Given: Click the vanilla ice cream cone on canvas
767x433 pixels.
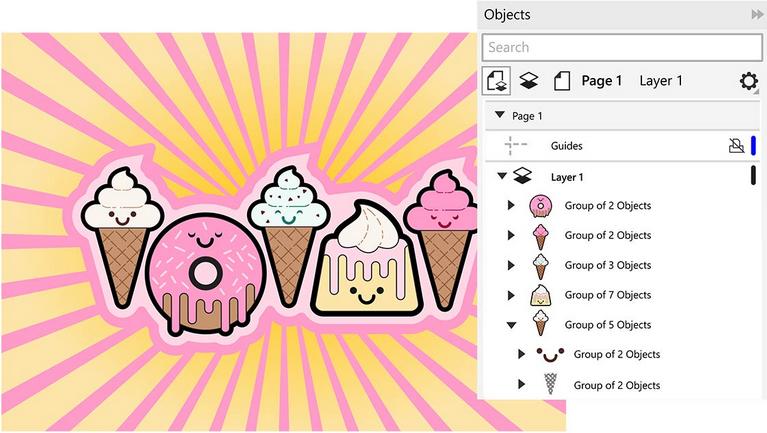Looking at the screenshot, I should tap(121, 237).
